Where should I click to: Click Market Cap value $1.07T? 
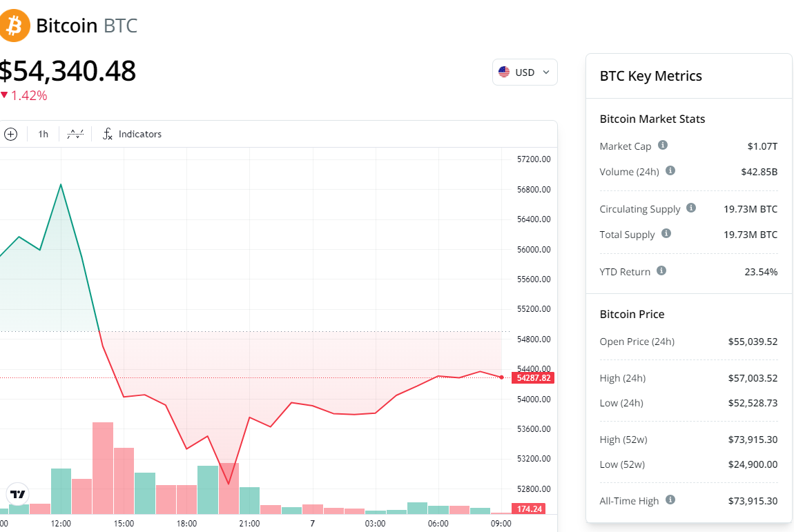tap(762, 146)
